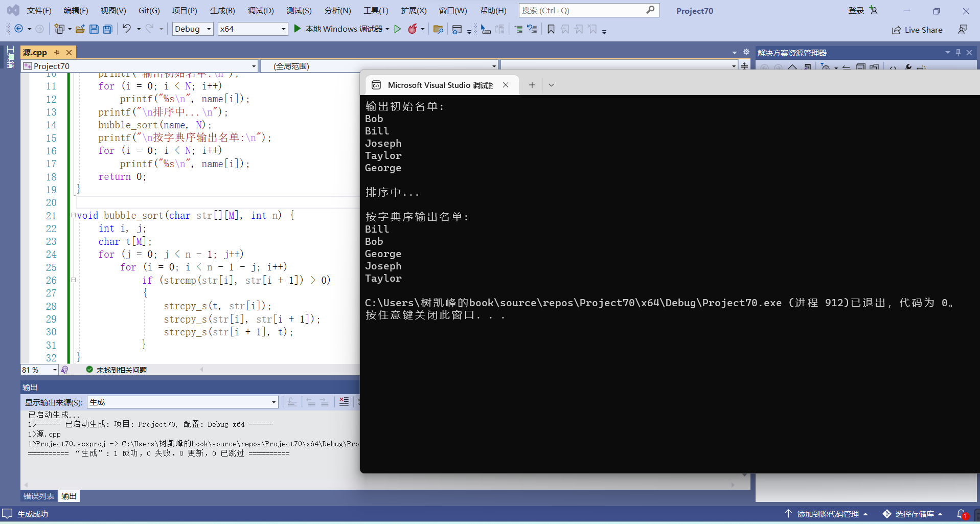Open the 文件(F) menu

(x=39, y=10)
